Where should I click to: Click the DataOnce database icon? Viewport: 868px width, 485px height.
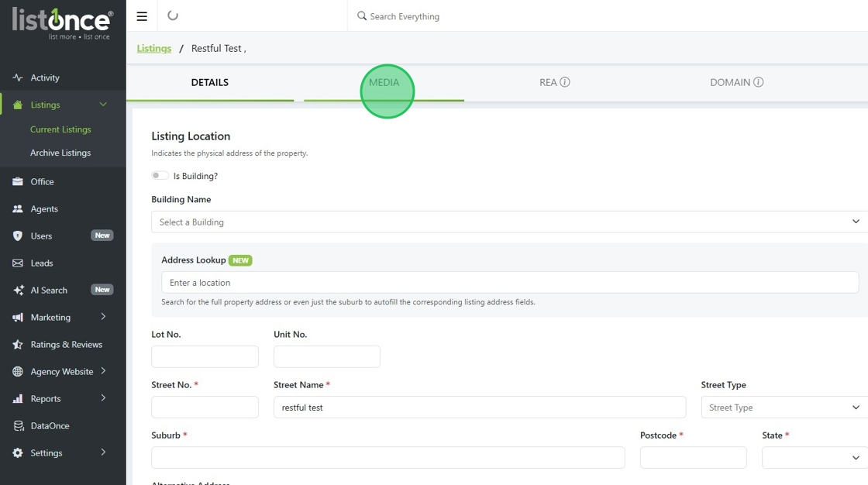(x=18, y=426)
